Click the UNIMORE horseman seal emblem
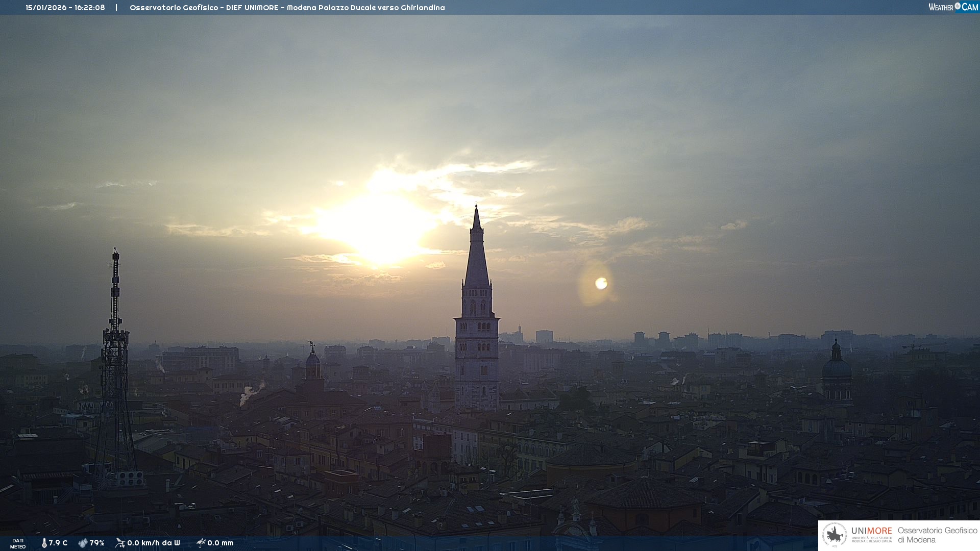The height and width of the screenshot is (551, 980). (835, 535)
